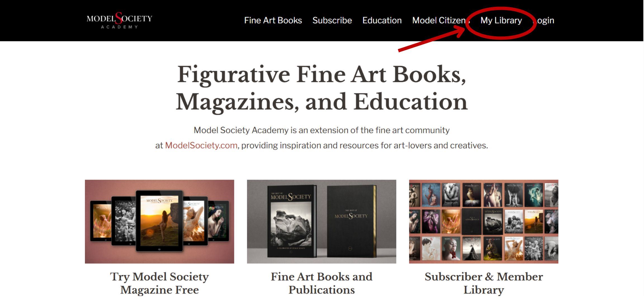Open My Library in the header
Screen dimensions: 644x308
[x=501, y=20]
